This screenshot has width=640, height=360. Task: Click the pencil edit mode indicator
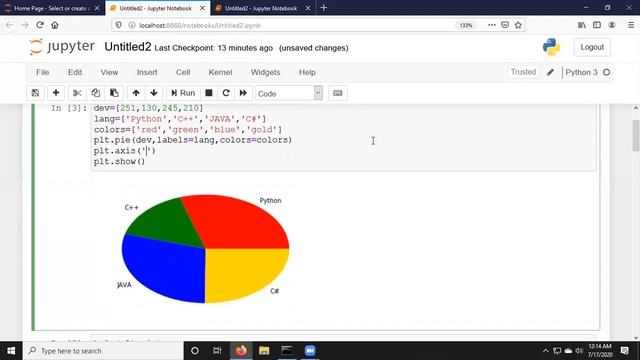tap(550, 72)
